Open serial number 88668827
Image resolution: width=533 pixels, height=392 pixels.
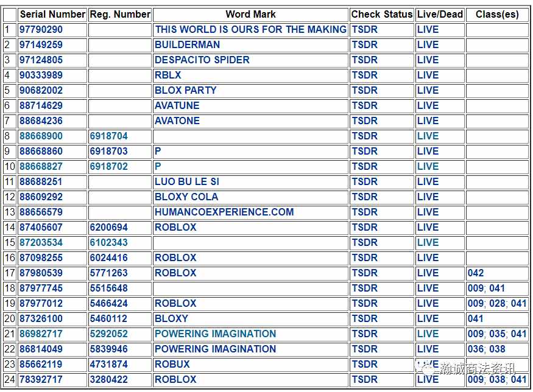pos(41,166)
